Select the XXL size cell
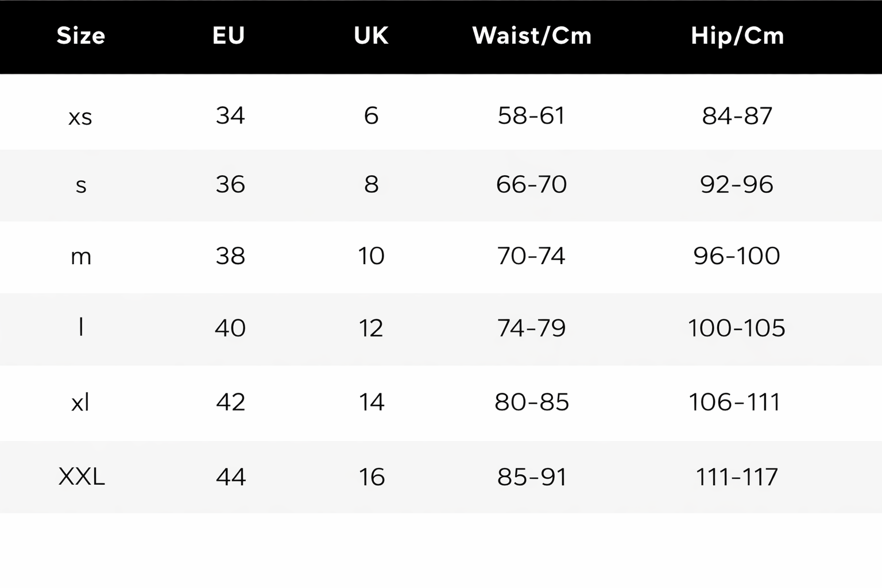 [x=82, y=477]
